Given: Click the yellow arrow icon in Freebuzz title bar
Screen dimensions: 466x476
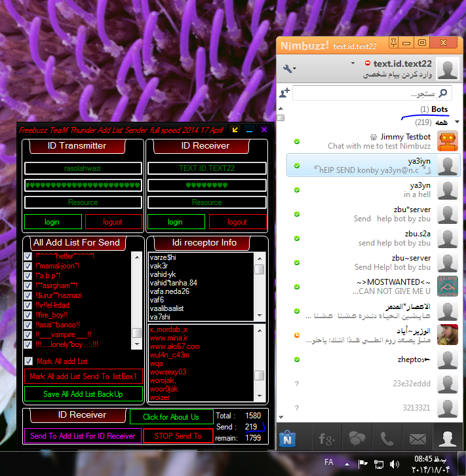Looking at the screenshot, I should 235,130.
